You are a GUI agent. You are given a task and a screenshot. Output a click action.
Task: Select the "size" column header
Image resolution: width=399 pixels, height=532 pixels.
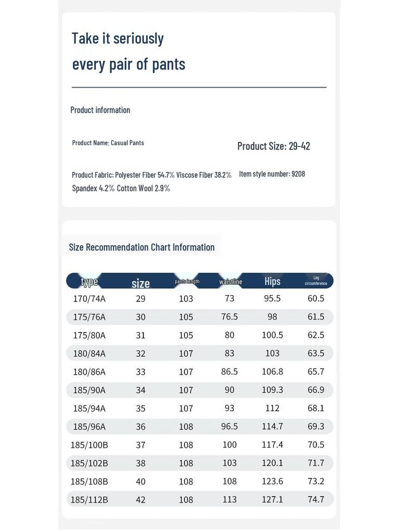click(x=140, y=283)
